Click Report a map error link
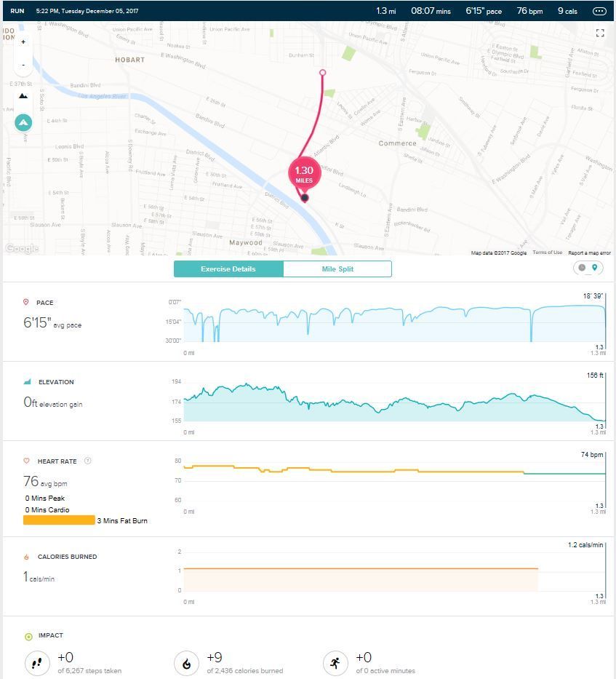The height and width of the screenshot is (679, 616). pos(589,253)
